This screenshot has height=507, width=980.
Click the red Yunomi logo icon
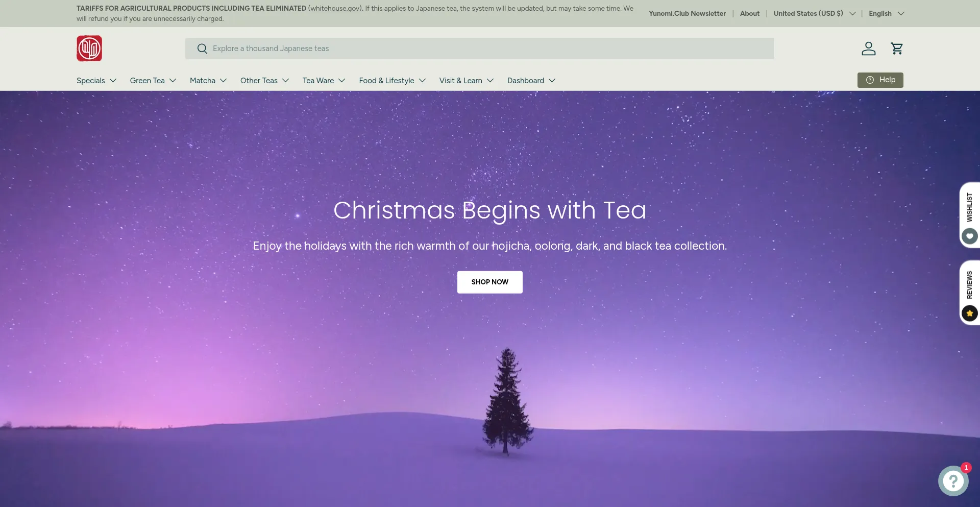click(89, 49)
